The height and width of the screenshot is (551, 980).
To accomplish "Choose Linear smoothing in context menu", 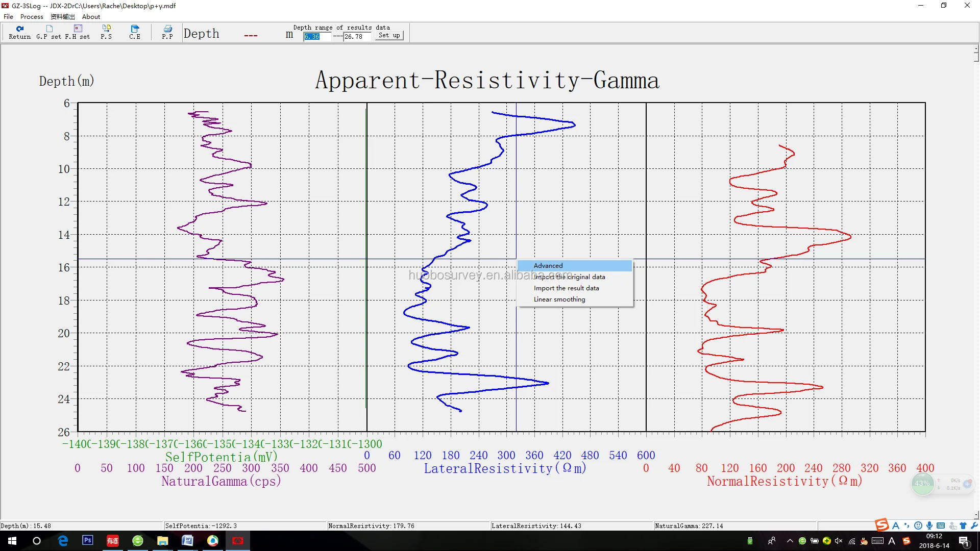I will pos(559,299).
